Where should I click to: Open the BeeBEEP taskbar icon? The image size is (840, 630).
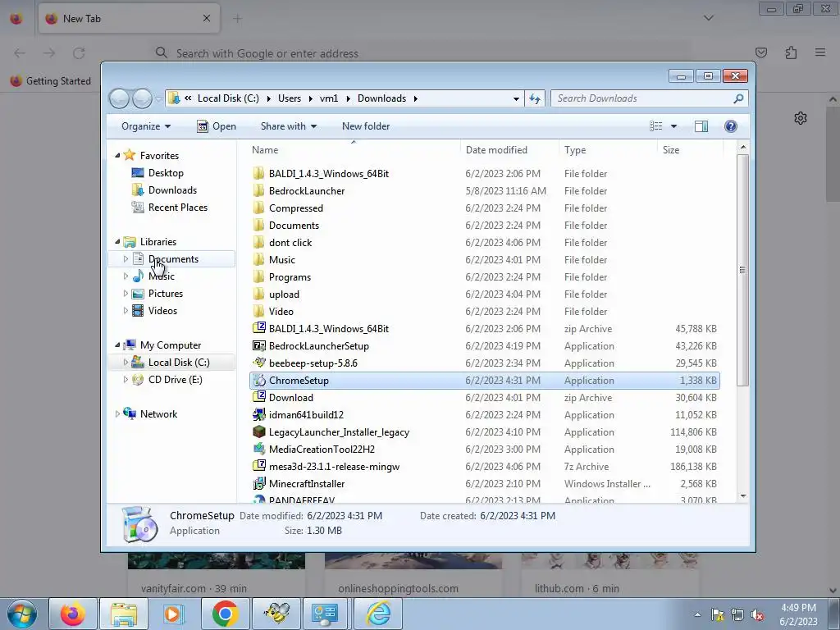click(x=276, y=614)
